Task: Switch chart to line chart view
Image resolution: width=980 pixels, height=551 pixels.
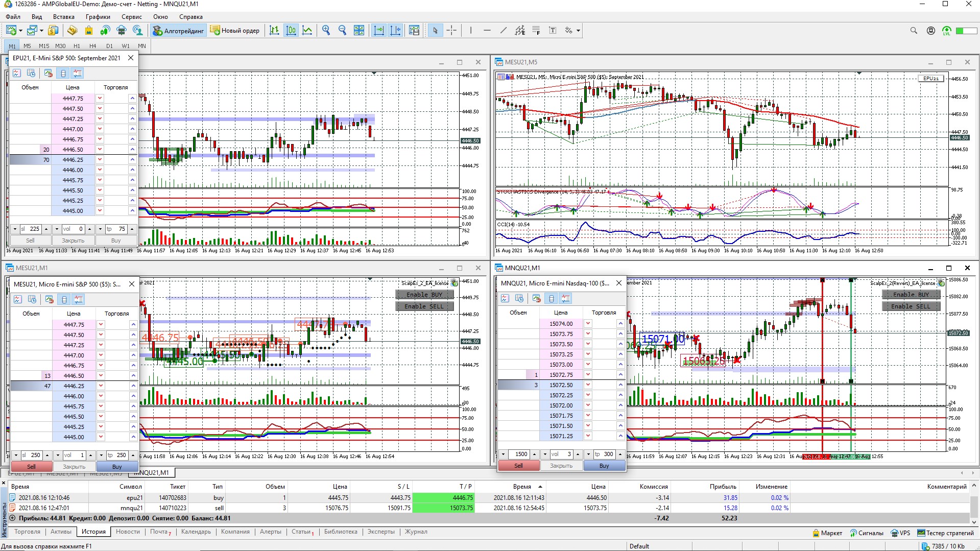Action: tap(307, 31)
